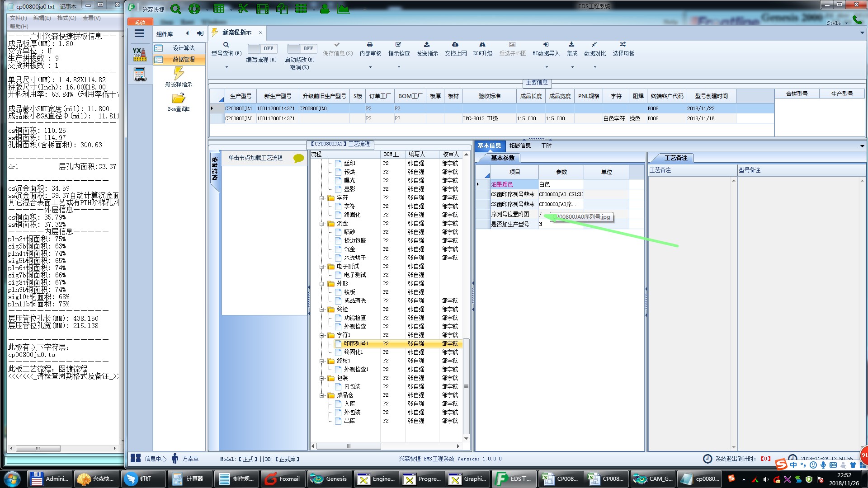Click 信息中心 in the status bar
The height and width of the screenshot is (488, 868).
pyautogui.click(x=155, y=459)
